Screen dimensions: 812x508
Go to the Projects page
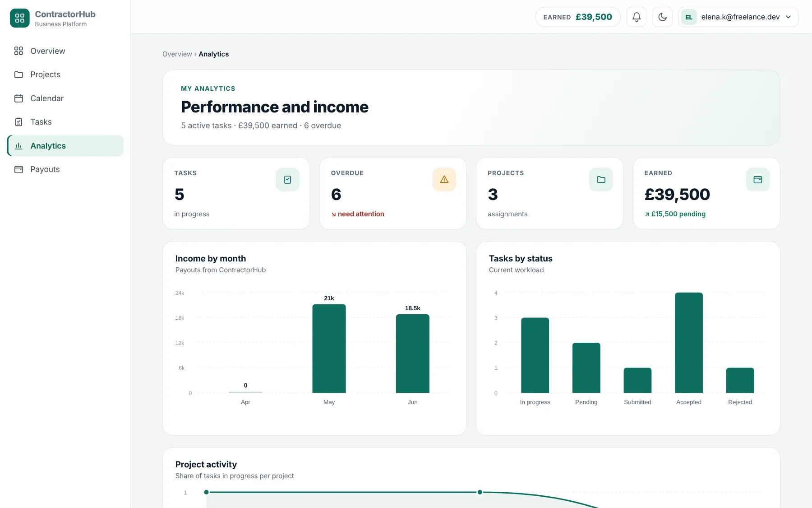pyautogui.click(x=65, y=75)
